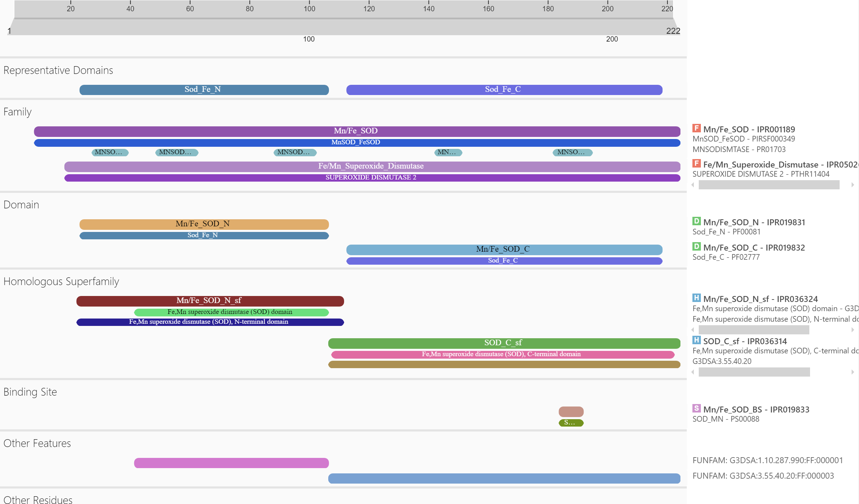Select the Fe/Mn_Superoxide_Dismutase family bar
This screenshot has width=859, height=504.
(x=372, y=166)
